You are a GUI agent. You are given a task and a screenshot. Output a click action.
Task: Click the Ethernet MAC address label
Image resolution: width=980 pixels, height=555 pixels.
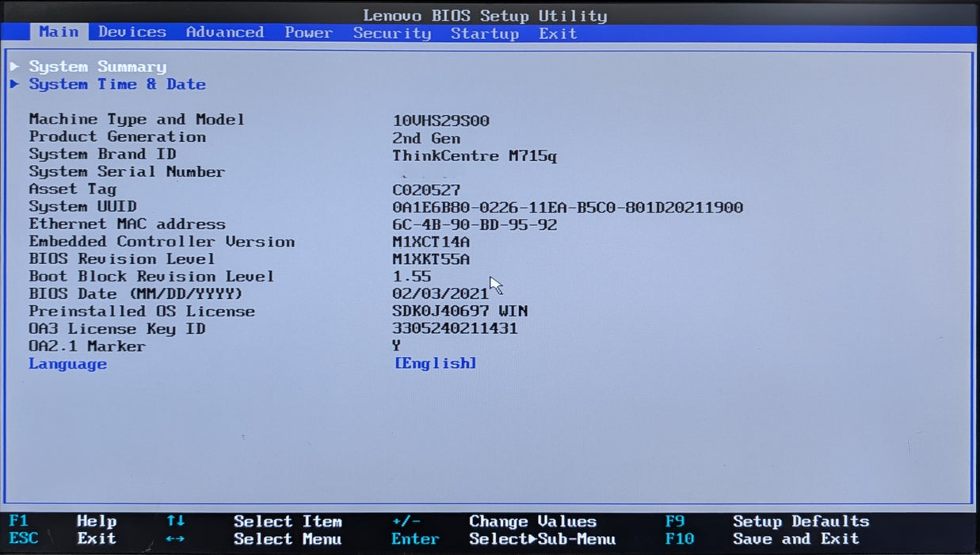point(127,224)
